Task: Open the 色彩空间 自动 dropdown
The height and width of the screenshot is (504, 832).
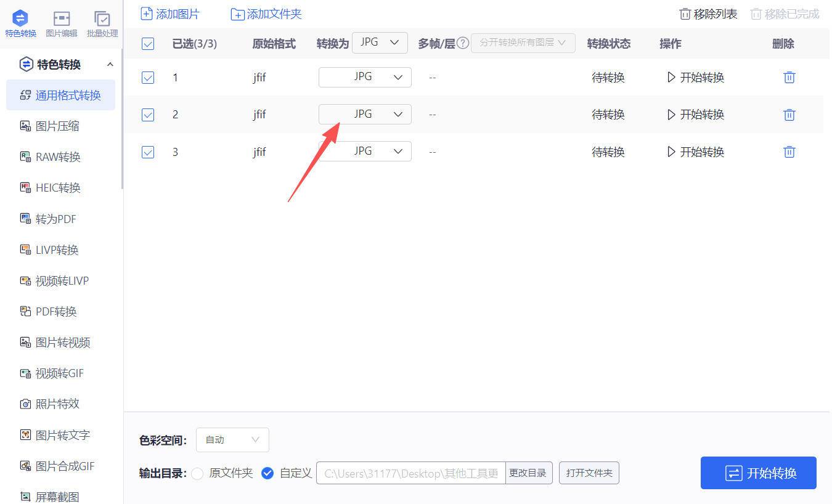Action: [232, 440]
